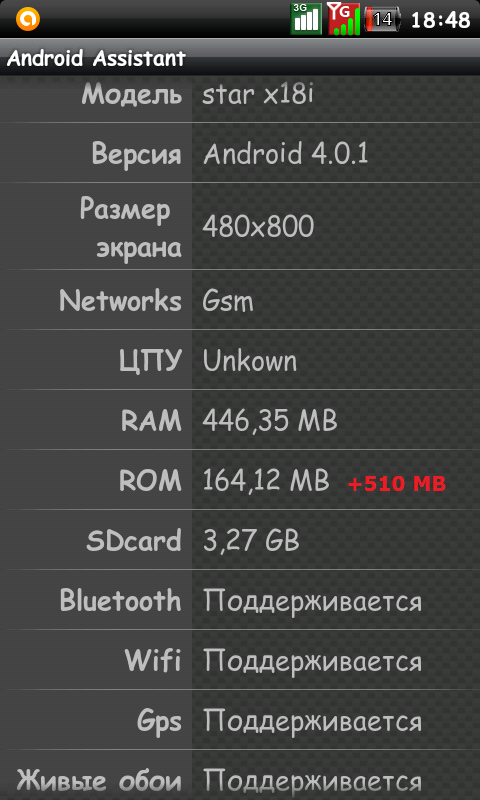This screenshot has width=480, height=800.
Task: Select the SDcard 3,27 GB row
Action: (x=240, y=540)
